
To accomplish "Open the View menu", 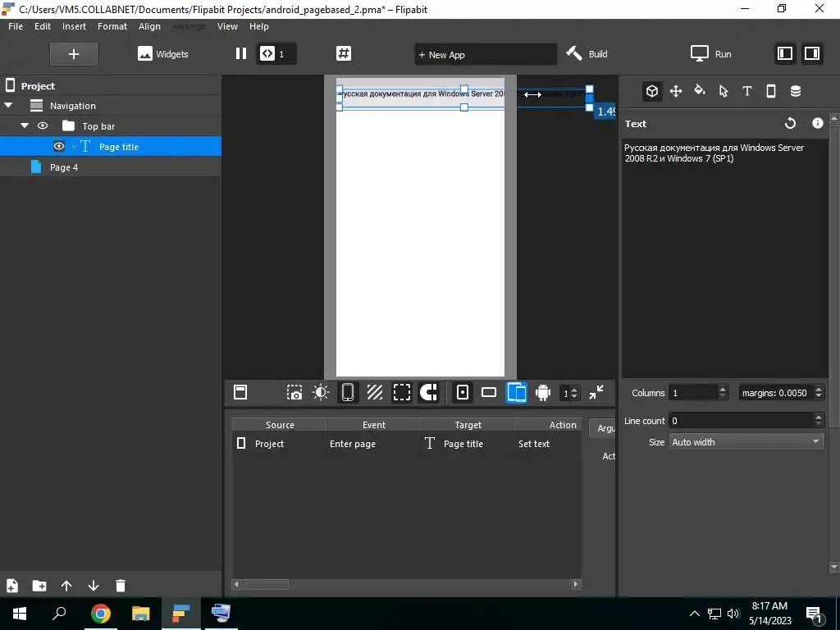I will tap(227, 26).
